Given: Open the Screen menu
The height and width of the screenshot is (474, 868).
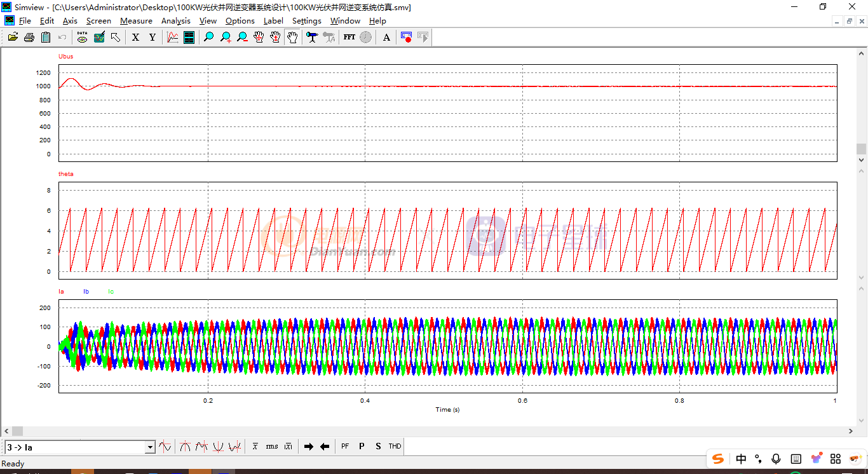Looking at the screenshot, I should [x=98, y=21].
